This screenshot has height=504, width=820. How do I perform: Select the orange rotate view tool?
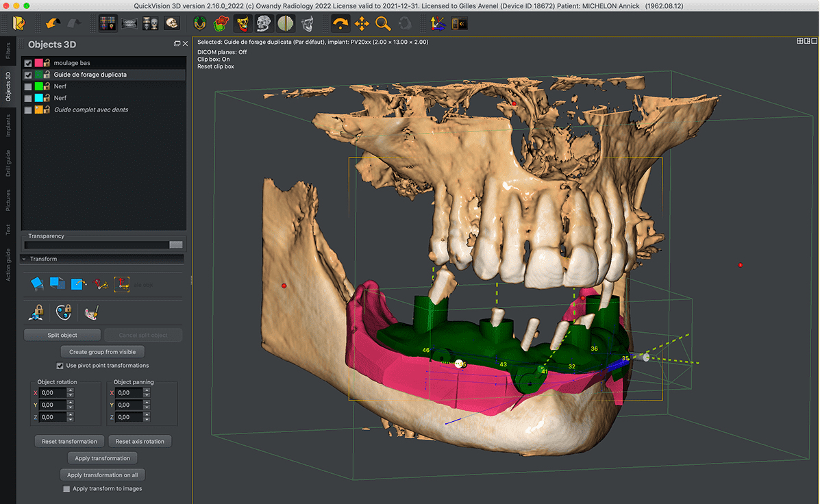(340, 24)
